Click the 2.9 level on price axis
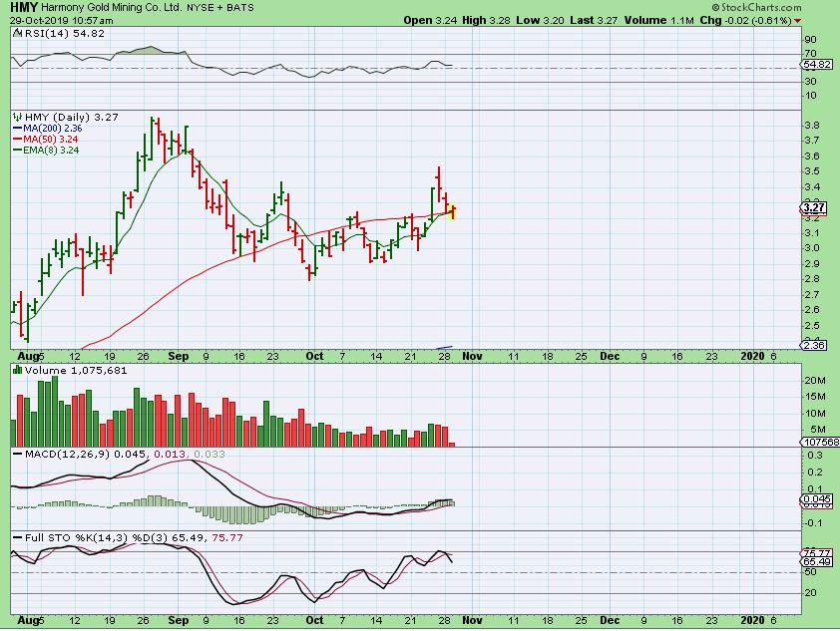This screenshot has height=631, width=840. (x=812, y=263)
